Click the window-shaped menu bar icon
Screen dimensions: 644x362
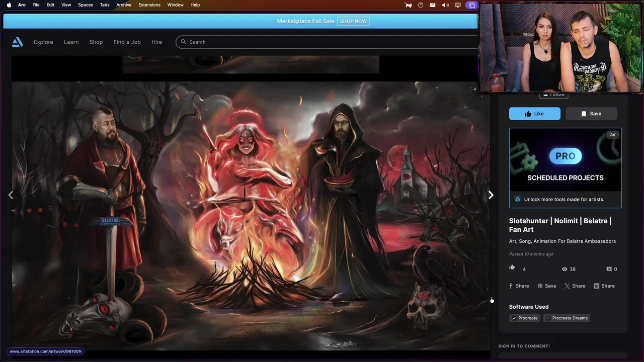click(433, 5)
